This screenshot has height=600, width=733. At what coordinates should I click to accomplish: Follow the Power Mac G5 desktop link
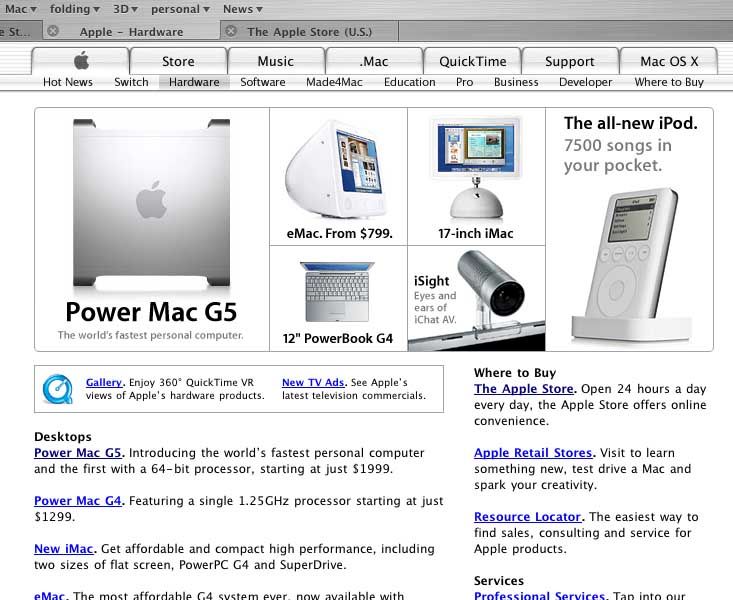(x=78, y=453)
